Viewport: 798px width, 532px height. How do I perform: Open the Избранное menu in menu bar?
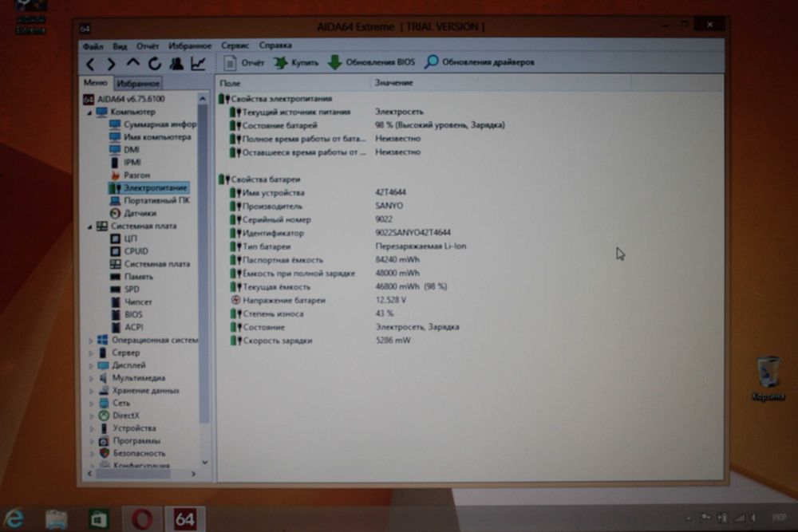click(x=190, y=45)
